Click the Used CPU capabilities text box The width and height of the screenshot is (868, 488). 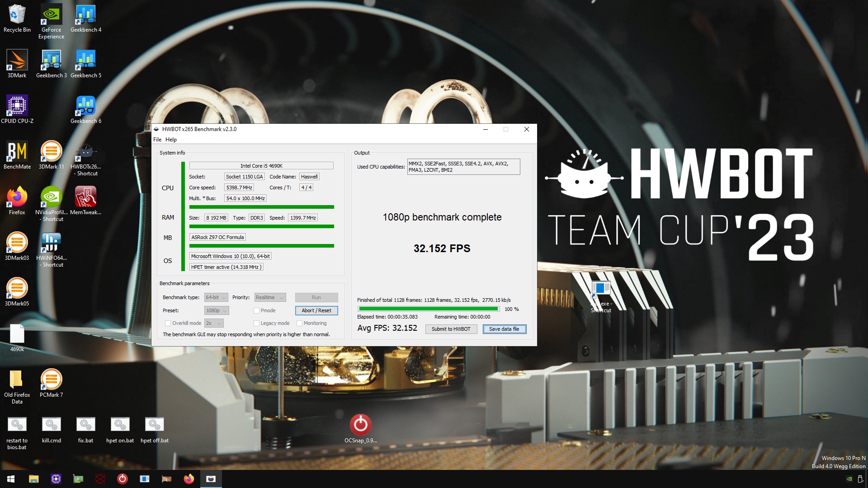pos(463,167)
